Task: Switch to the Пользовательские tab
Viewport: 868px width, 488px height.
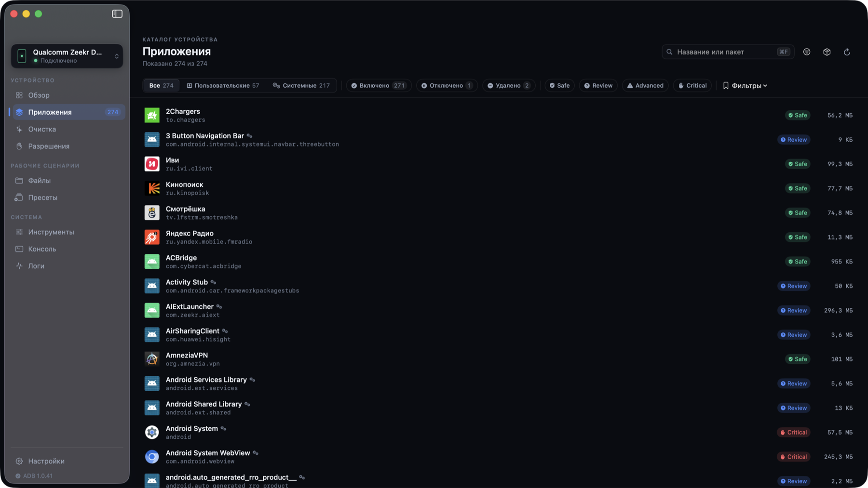Action: pyautogui.click(x=223, y=86)
